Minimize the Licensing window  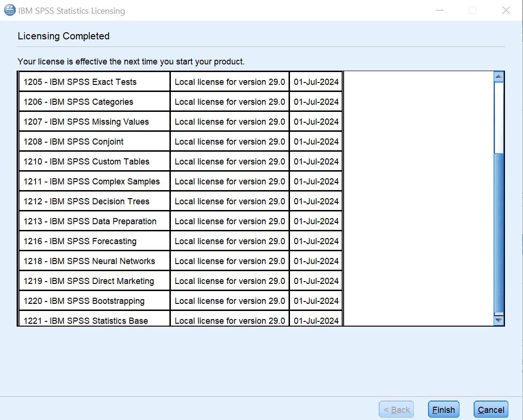pyautogui.click(x=439, y=10)
